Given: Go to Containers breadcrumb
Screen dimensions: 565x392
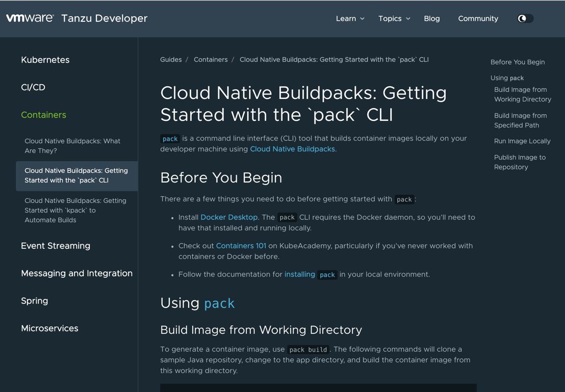Looking at the screenshot, I should 211,60.
